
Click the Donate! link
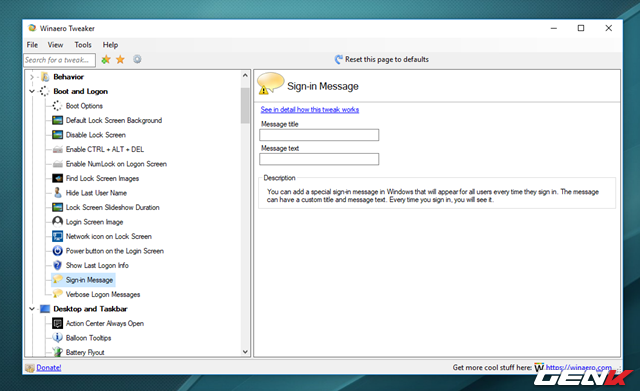(49, 367)
